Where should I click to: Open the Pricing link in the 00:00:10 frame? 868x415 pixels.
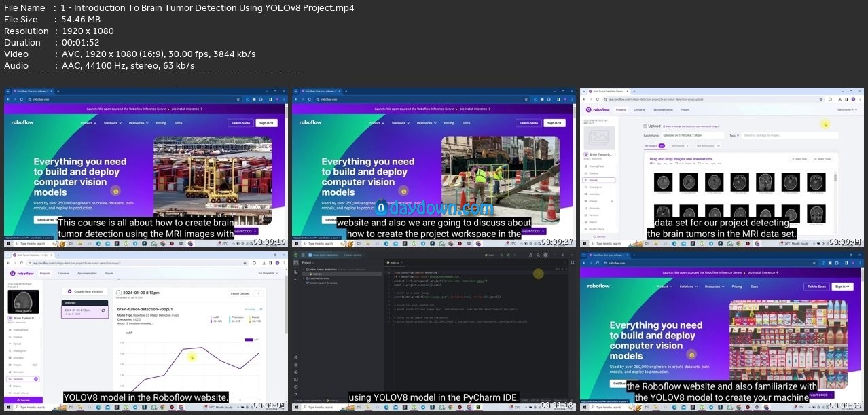[x=161, y=123]
